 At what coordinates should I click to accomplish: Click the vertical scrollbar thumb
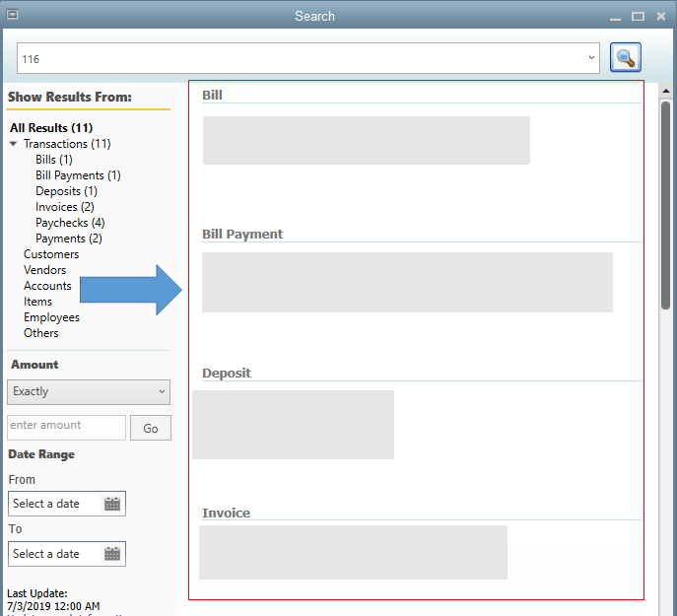[x=666, y=205]
